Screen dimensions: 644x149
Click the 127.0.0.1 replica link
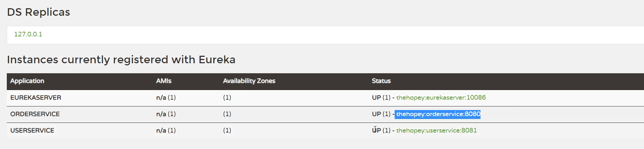(28, 34)
